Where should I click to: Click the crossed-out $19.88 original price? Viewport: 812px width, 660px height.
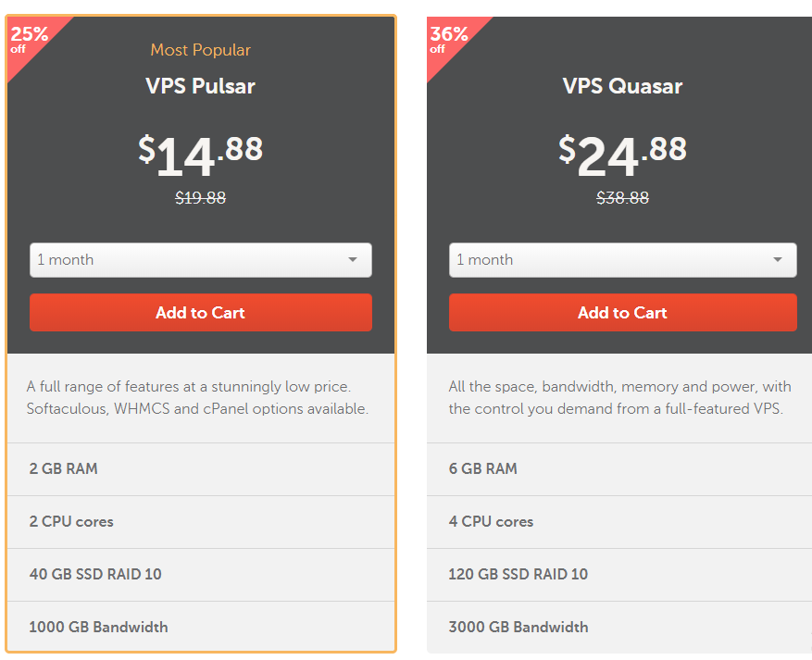(200, 197)
